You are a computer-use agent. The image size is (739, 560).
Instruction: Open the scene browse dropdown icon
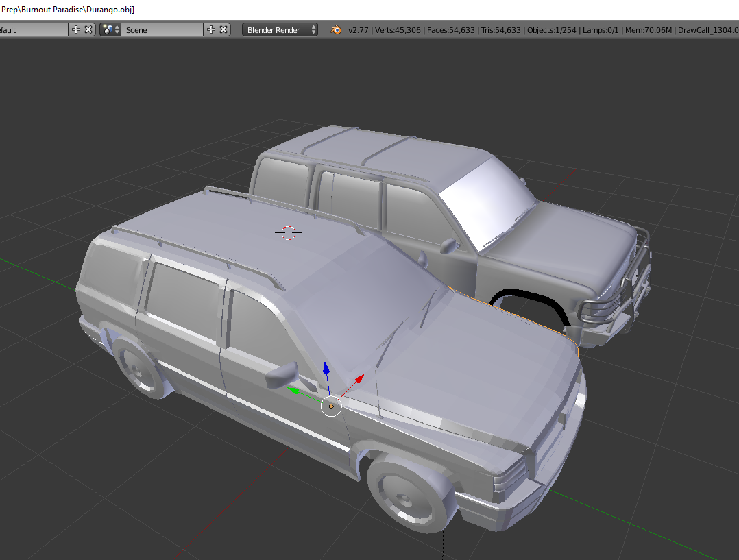point(111,29)
